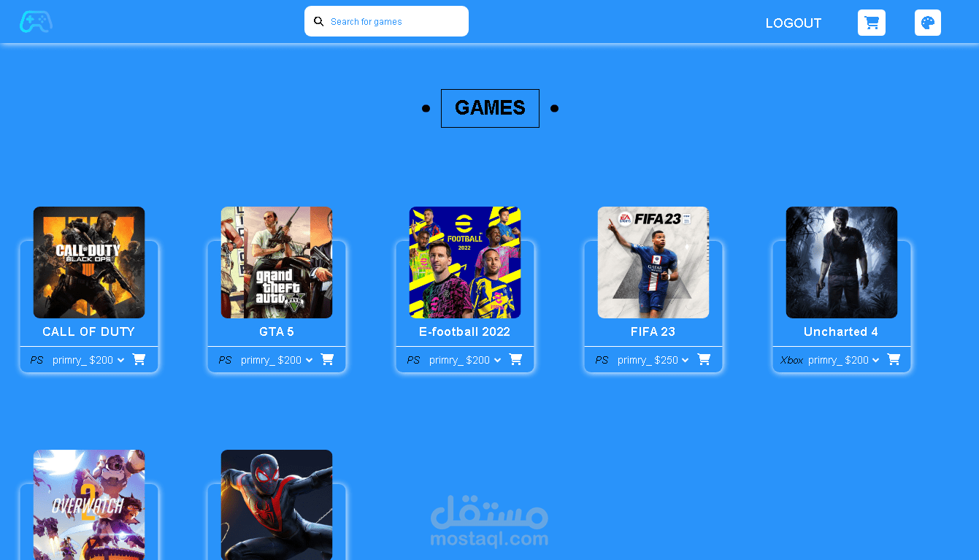The width and height of the screenshot is (979, 560).
Task: Add Uncharted 4 to cart
Action: click(x=894, y=359)
